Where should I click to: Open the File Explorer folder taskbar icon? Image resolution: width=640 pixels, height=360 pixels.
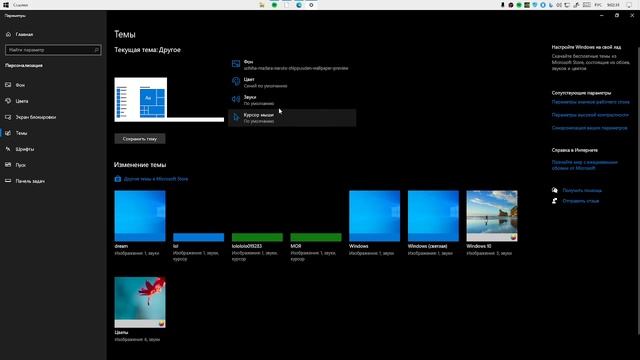point(262,5)
